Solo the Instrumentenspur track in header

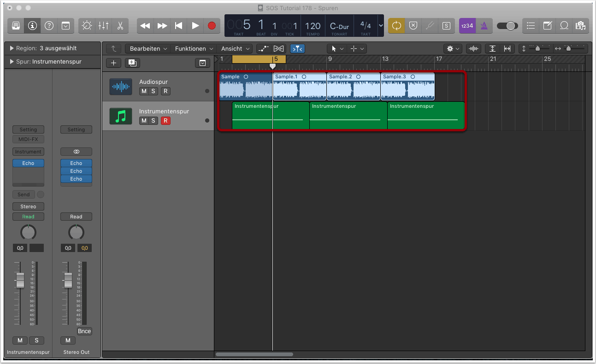153,121
